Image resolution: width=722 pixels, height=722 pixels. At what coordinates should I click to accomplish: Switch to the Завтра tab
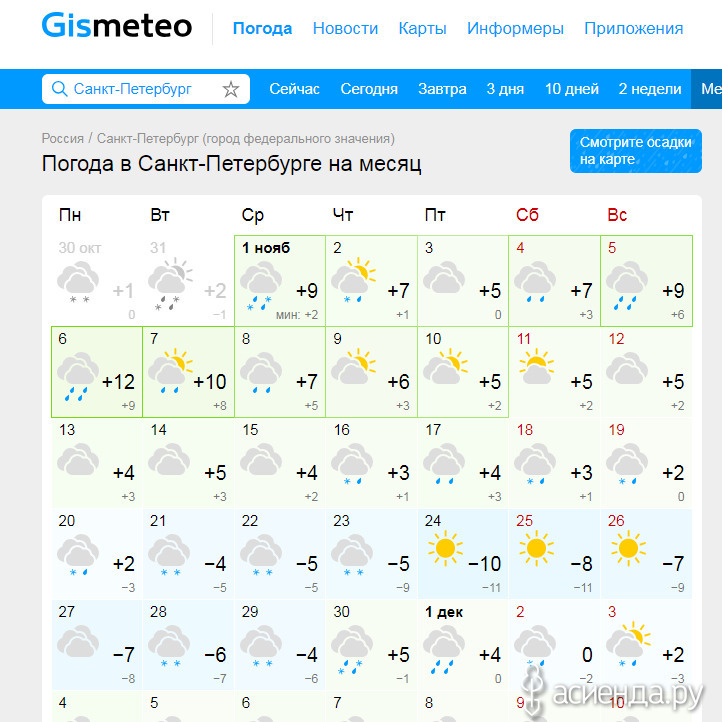coord(442,89)
